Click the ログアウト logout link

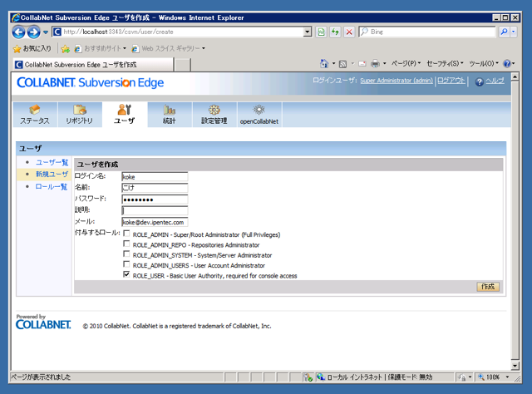click(x=451, y=81)
